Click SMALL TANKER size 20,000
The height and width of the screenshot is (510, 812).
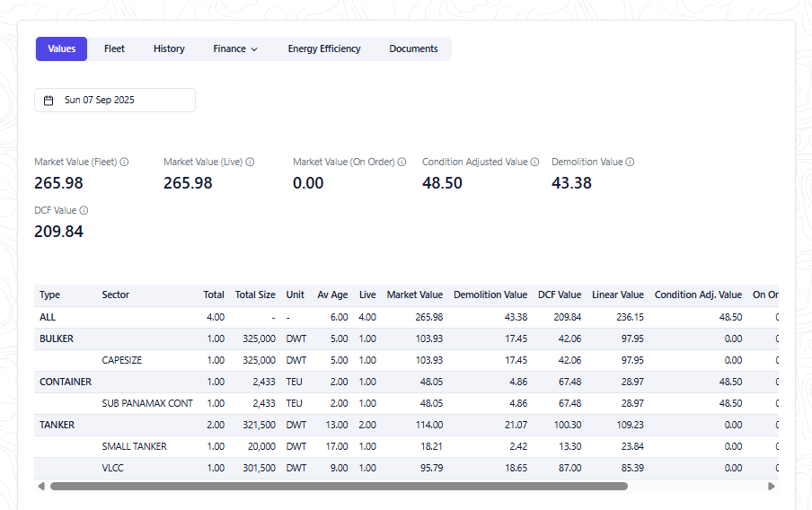click(261, 446)
